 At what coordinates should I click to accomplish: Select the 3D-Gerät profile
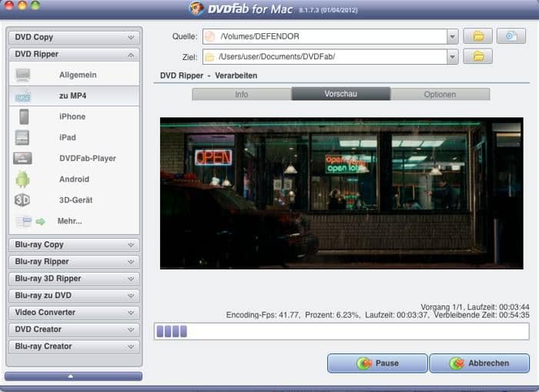pos(74,200)
